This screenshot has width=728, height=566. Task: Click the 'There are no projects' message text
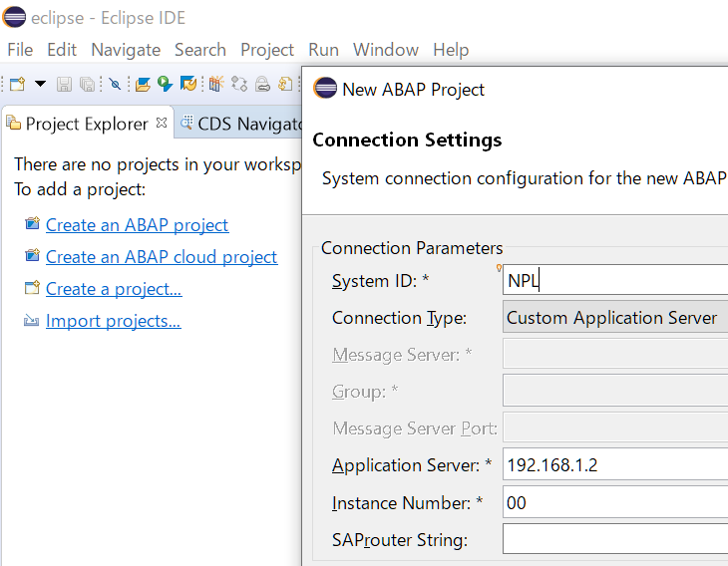[x=158, y=164]
